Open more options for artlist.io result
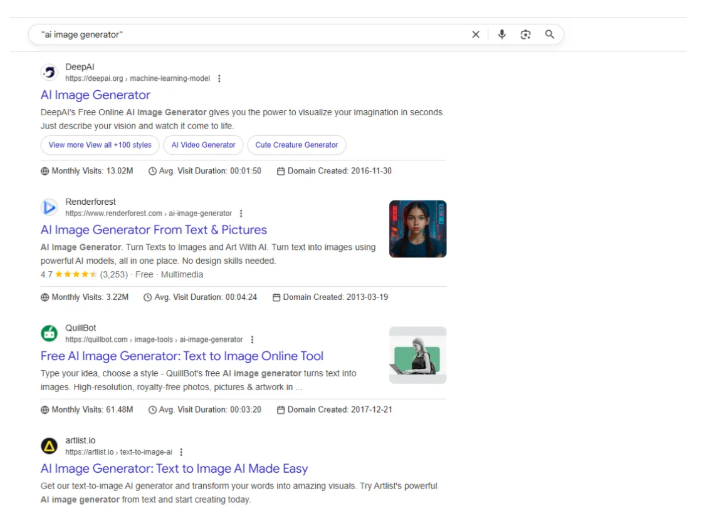713x509 pixels. pyautogui.click(x=180, y=451)
